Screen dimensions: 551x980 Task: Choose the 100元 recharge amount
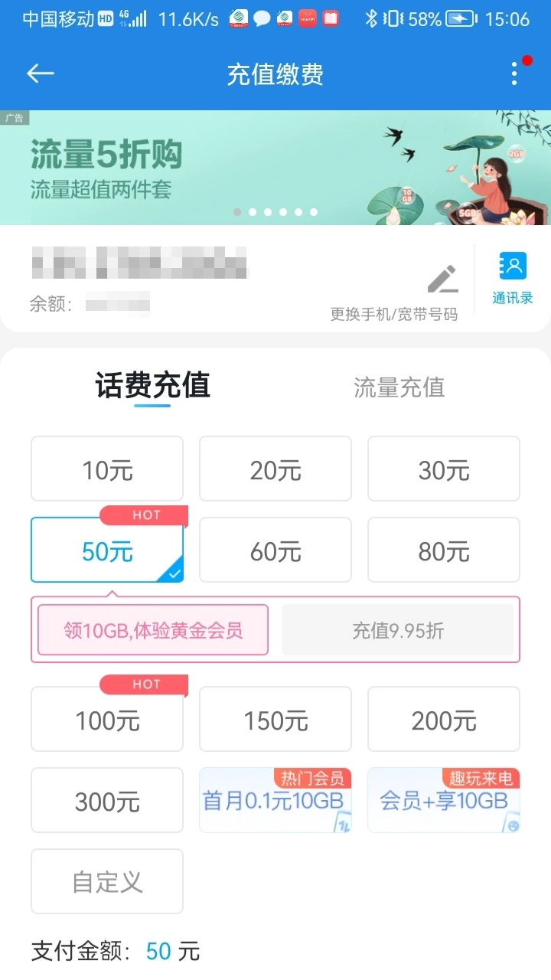pyautogui.click(x=107, y=720)
